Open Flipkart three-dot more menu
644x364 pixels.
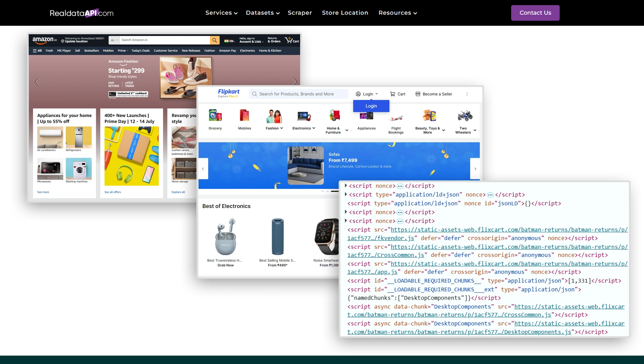tap(467, 94)
